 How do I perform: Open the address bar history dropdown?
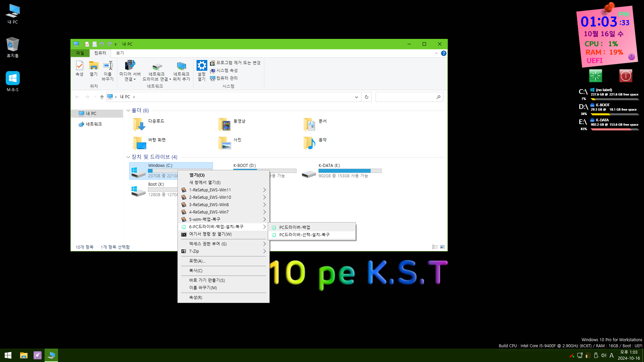click(x=356, y=97)
